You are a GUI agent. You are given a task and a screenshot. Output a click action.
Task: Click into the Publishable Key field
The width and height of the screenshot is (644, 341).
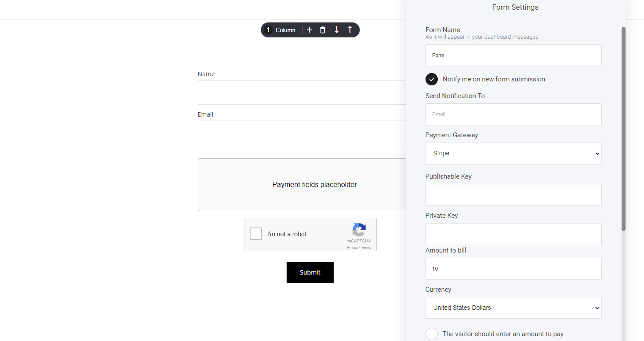[x=513, y=195]
